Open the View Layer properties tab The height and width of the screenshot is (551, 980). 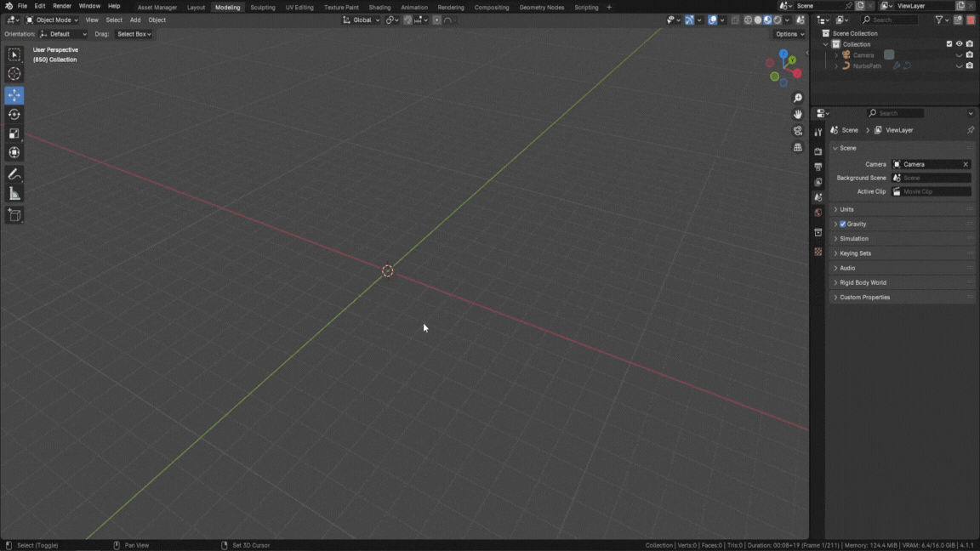(x=818, y=183)
